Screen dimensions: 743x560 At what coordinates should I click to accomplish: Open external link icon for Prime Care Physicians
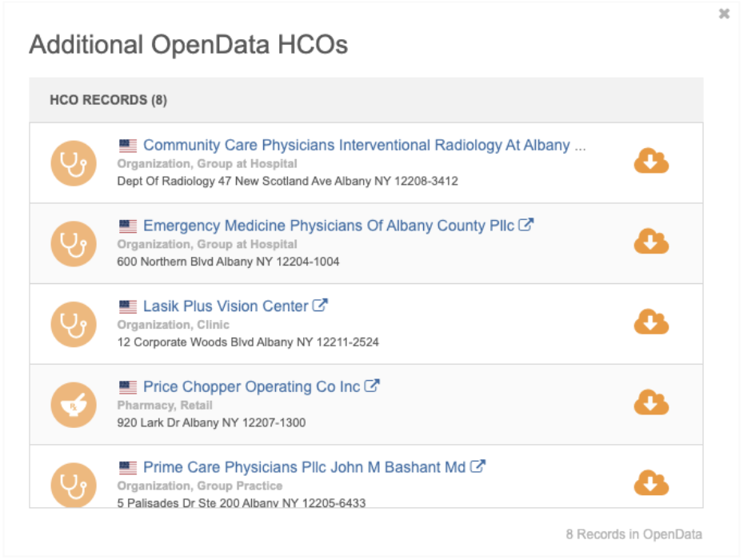pyautogui.click(x=477, y=466)
